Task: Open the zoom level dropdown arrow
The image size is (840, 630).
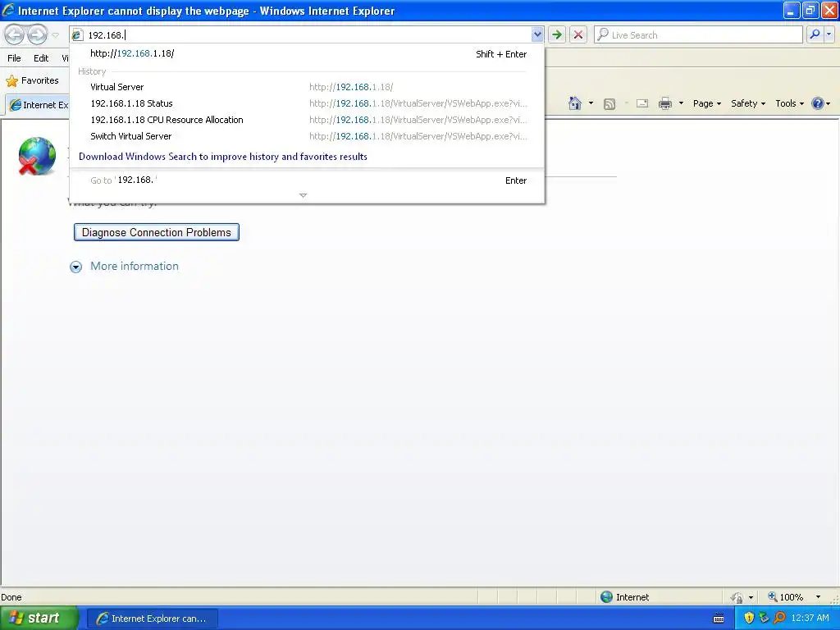Action: click(x=818, y=597)
